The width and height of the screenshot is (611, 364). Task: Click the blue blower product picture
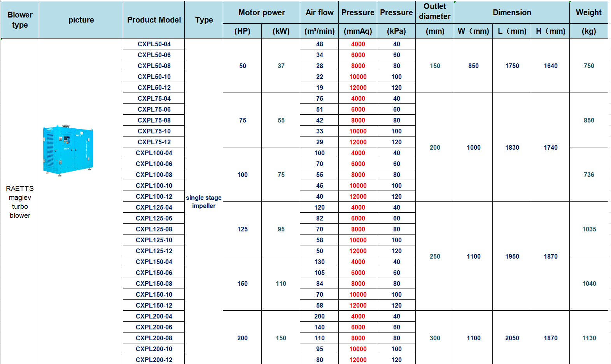click(68, 150)
